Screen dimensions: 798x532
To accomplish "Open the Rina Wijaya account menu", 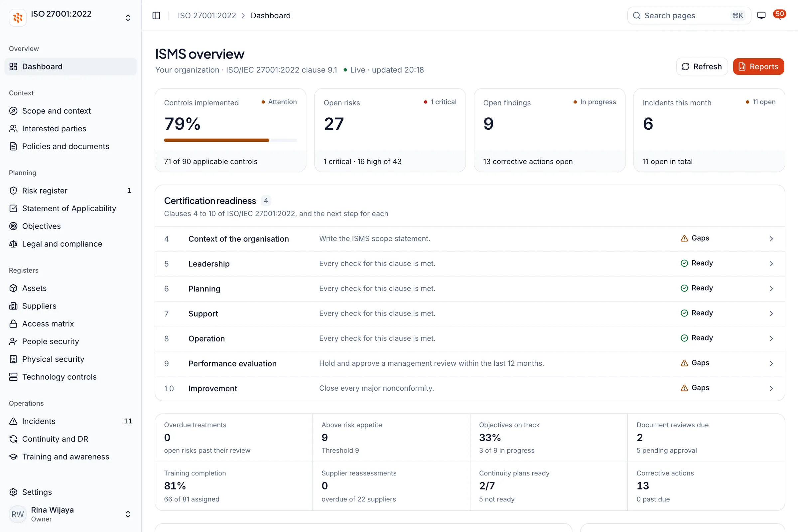I will point(70,514).
